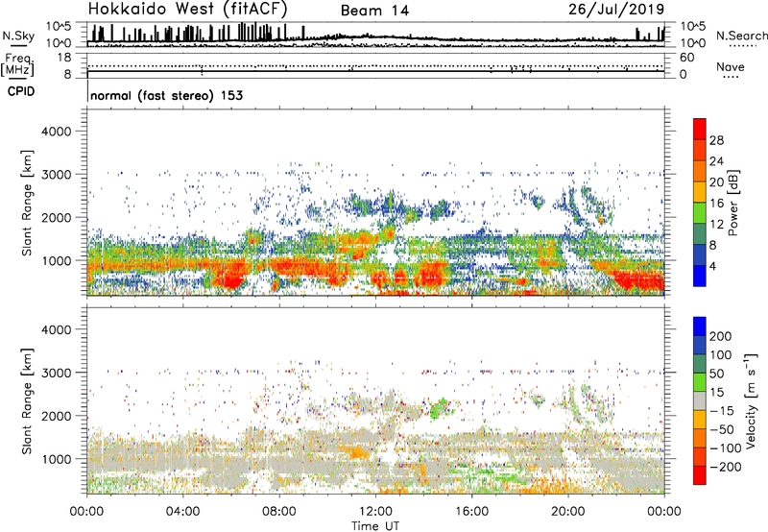
Task: Click the '2000' tick on the power panel
Action: (56, 218)
